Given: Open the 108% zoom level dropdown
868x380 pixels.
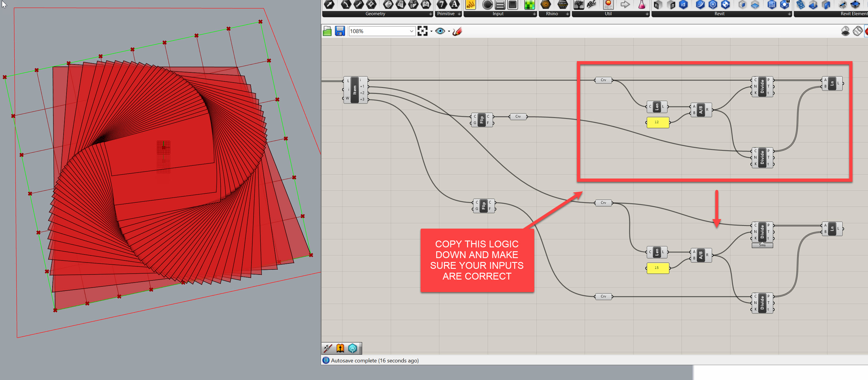Looking at the screenshot, I should pyautogui.click(x=411, y=31).
